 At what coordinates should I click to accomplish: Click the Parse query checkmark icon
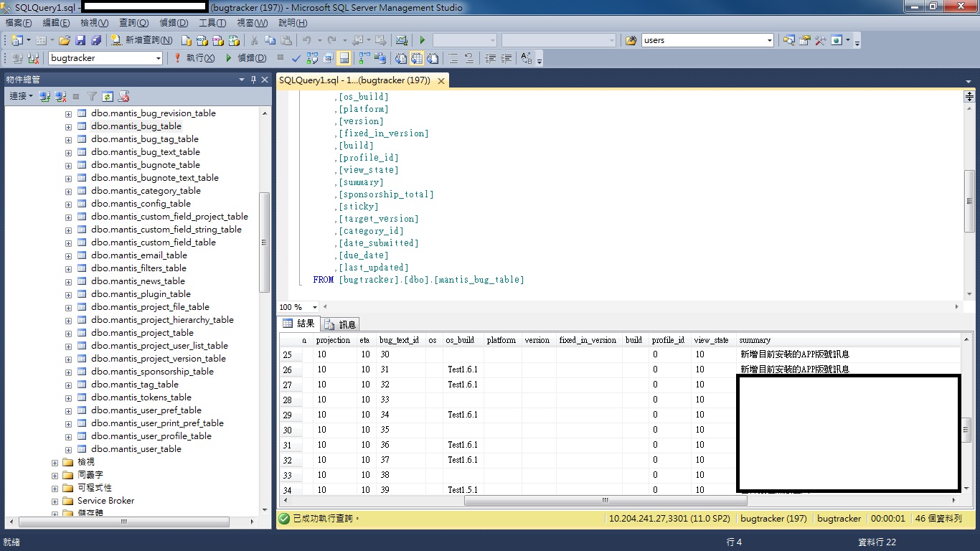296,58
